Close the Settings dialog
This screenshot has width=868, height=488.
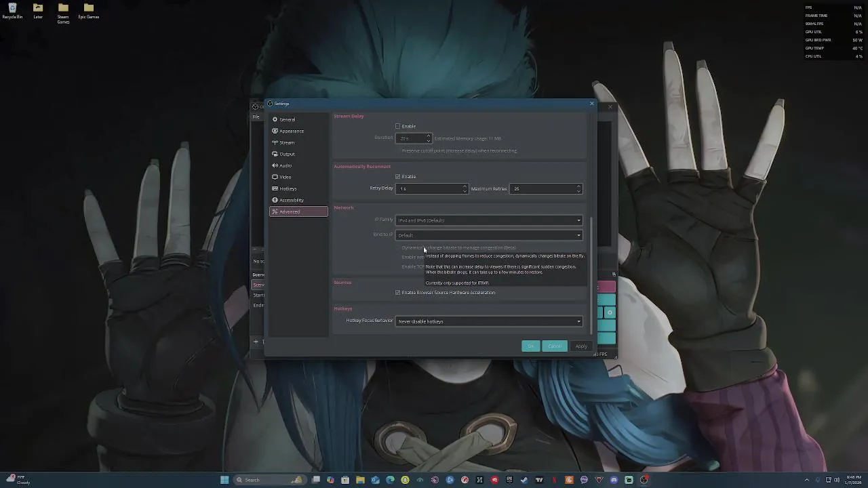[x=591, y=104]
